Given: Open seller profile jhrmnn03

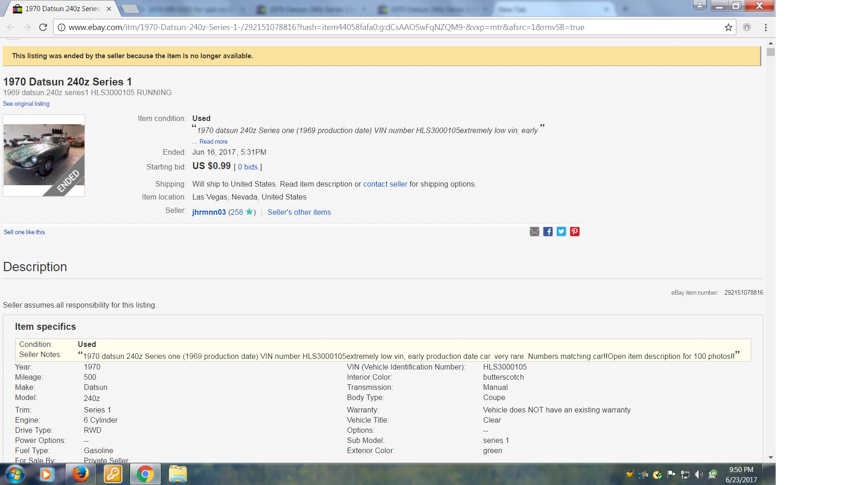Looking at the screenshot, I should coord(209,212).
